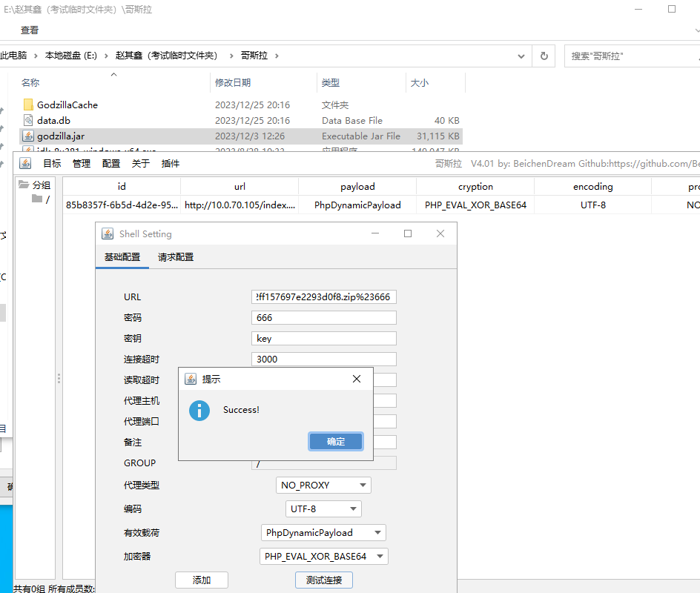Close the Shell Setting window
The width and height of the screenshot is (700, 593).
440,233
